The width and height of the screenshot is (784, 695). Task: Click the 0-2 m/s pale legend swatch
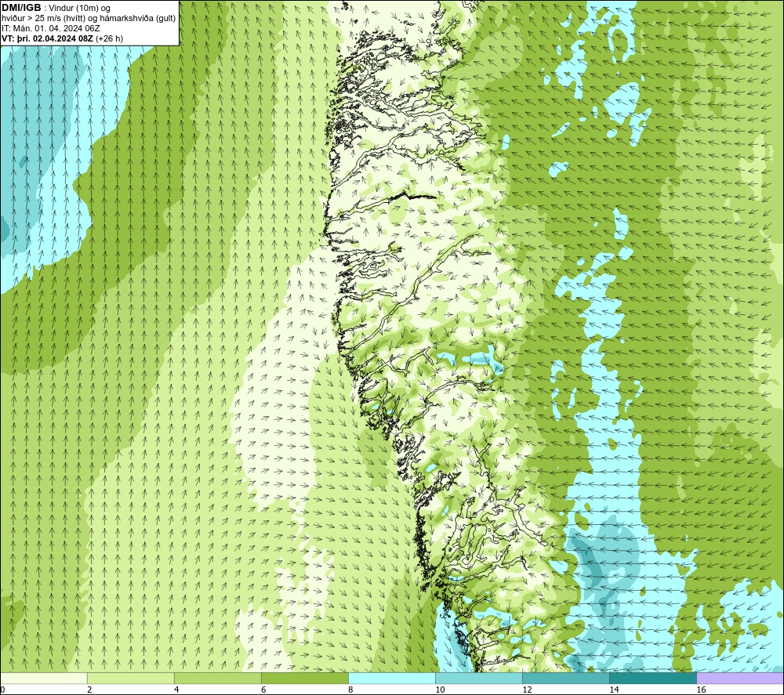pyautogui.click(x=44, y=678)
